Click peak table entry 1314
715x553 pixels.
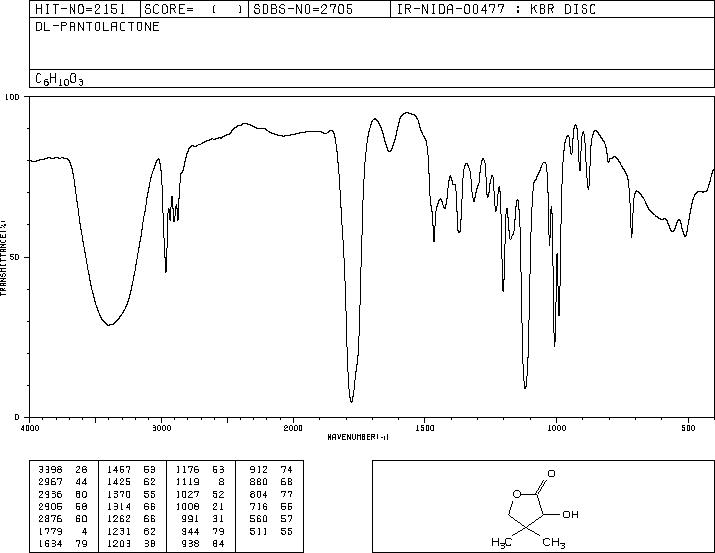[119, 506]
